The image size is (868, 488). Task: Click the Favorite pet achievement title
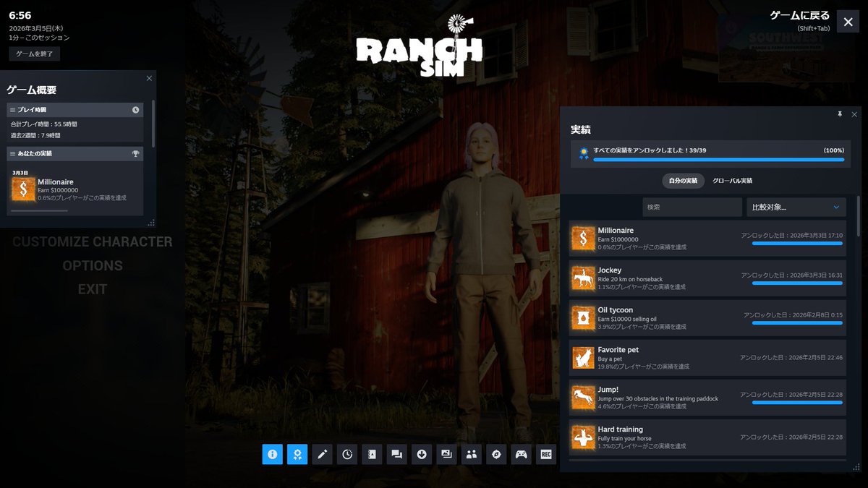[618, 350]
